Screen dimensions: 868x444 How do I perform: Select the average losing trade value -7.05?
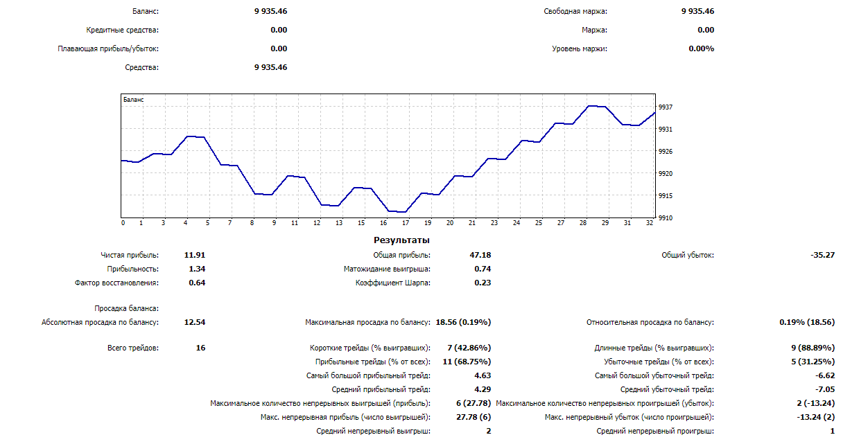pos(825,389)
